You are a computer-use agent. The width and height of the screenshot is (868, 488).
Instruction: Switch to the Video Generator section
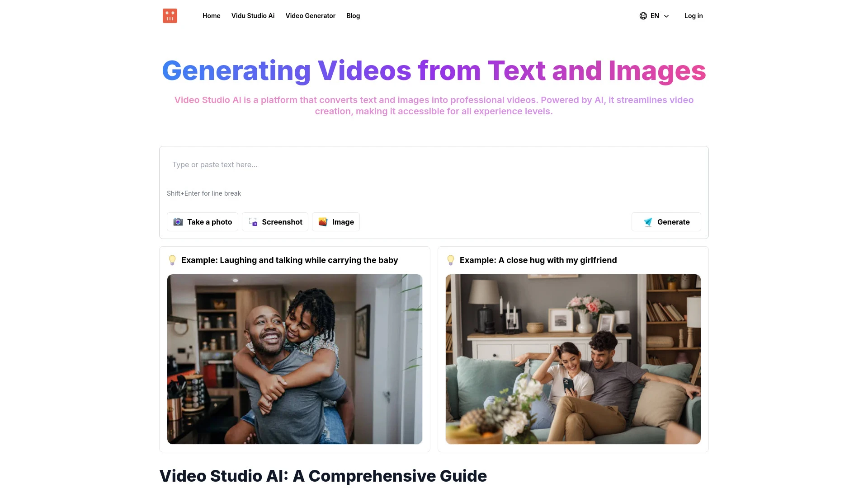pos(310,16)
